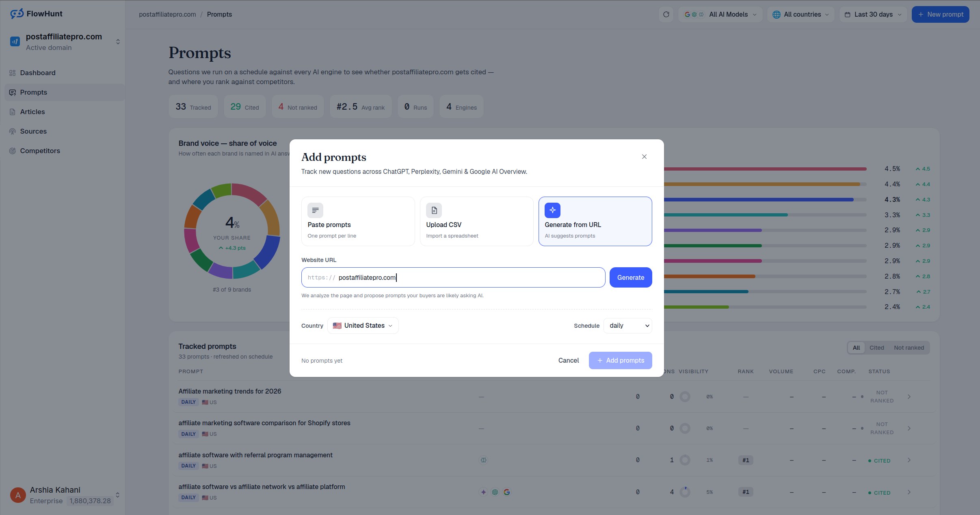The width and height of the screenshot is (980, 515).
Task: Click the Generate from URL sparkle icon
Action: [x=552, y=210]
